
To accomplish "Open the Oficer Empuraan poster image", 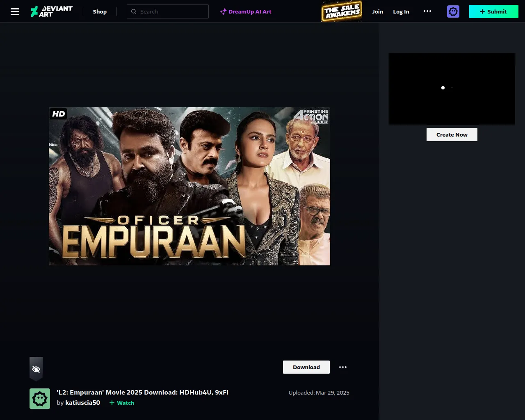I will [x=189, y=186].
